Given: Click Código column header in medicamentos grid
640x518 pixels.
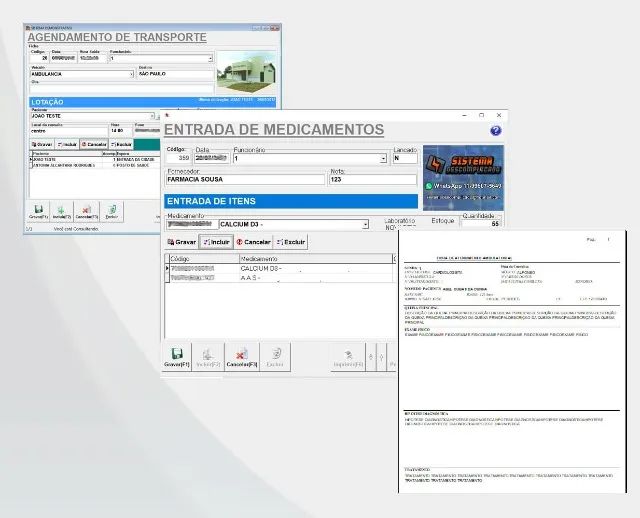Looking at the screenshot, I should click(x=204, y=259).
